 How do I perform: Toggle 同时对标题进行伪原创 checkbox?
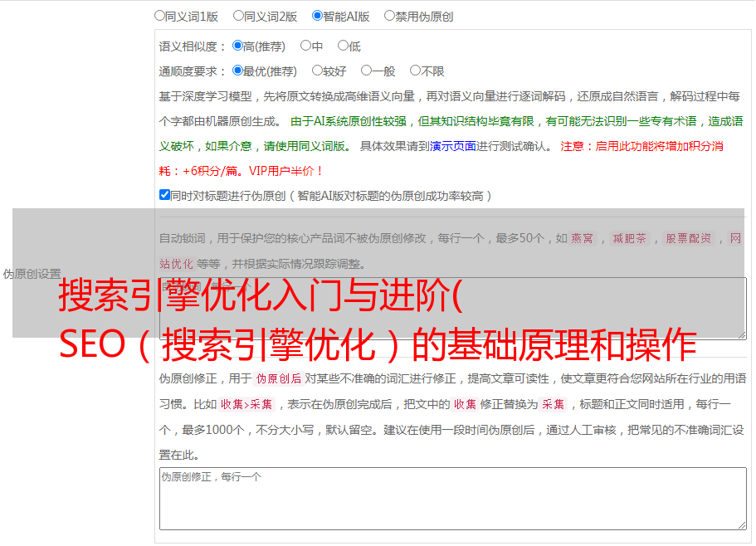[164, 195]
